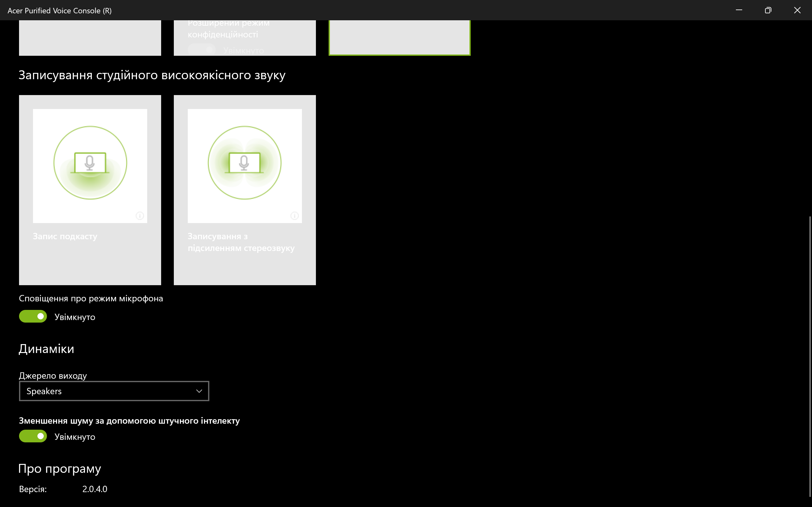This screenshot has height=507, width=812.
Task: Choose Записування з підсиленням стереозвуку label
Action: pos(241,242)
